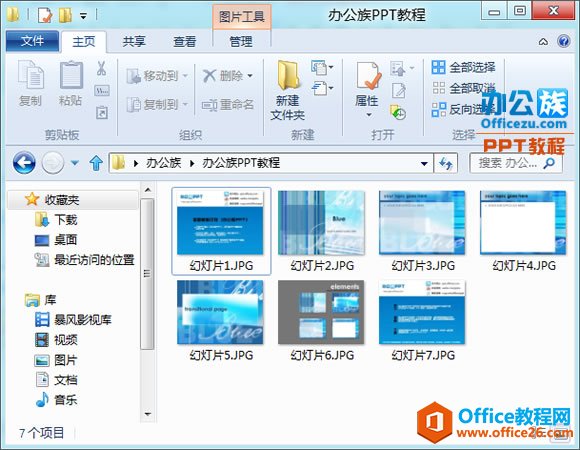Click quick access New folder icon in title bar
The image size is (580, 450).
click(65, 15)
